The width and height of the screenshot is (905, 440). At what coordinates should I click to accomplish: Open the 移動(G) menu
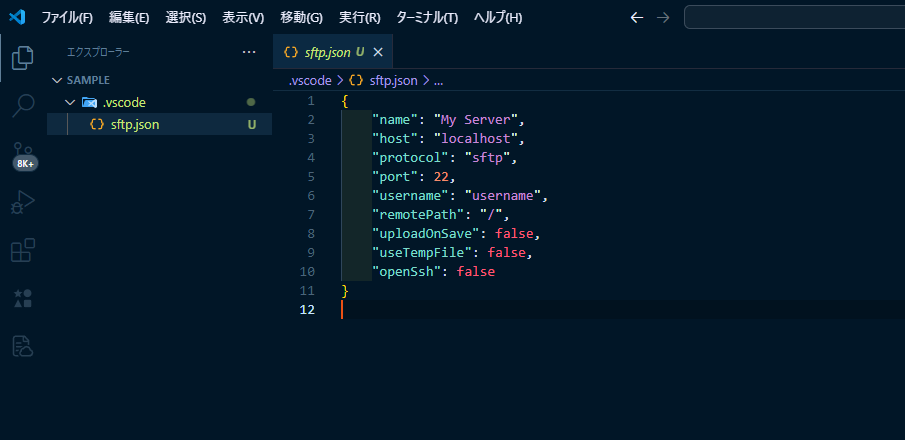click(x=301, y=18)
